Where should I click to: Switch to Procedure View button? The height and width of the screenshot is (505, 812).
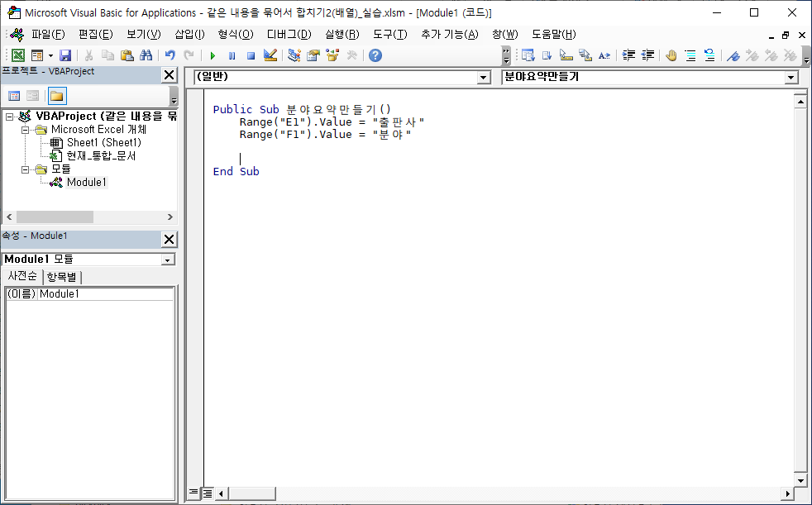coord(193,493)
